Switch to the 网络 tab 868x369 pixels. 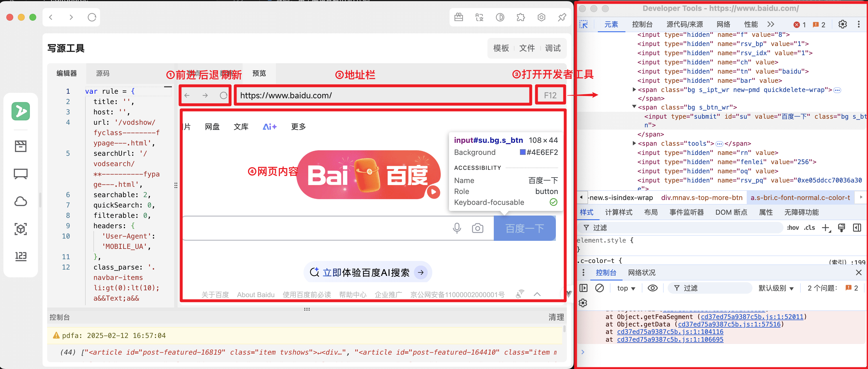723,24
